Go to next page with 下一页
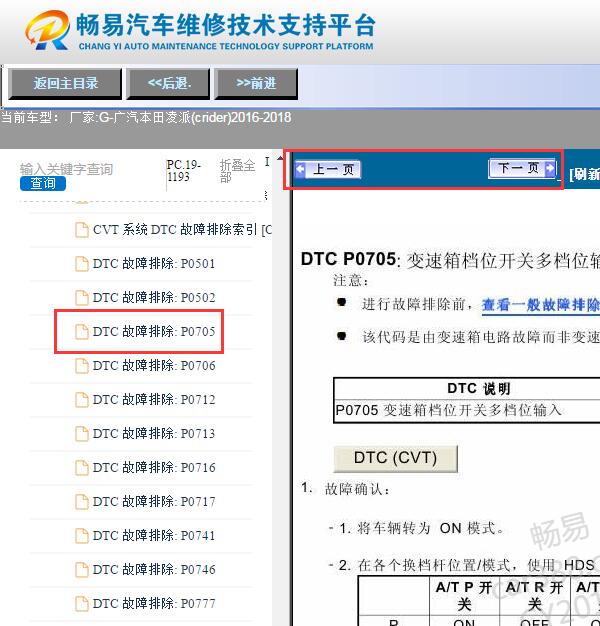Viewport: 600px width, 626px height. pos(522,168)
